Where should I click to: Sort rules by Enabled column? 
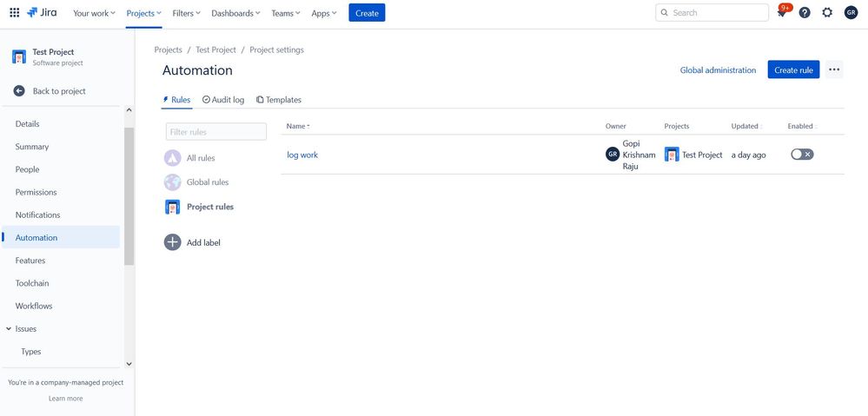click(803, 126)
